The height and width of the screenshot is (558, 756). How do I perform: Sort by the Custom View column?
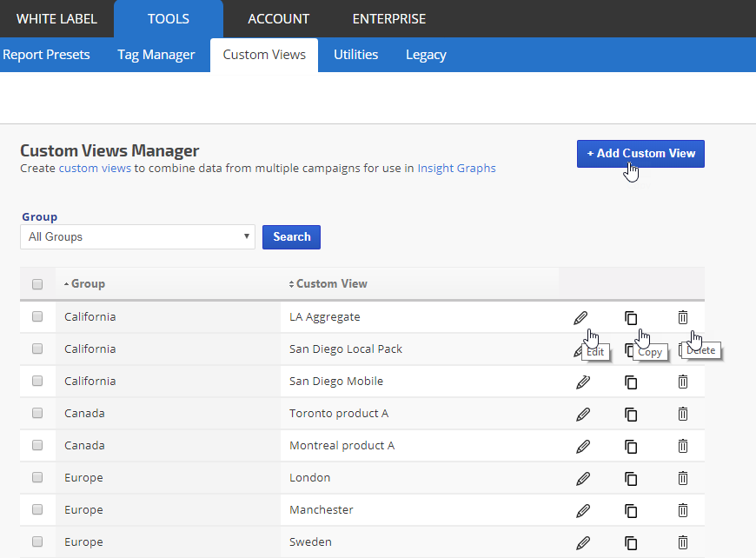coord(330,284)
